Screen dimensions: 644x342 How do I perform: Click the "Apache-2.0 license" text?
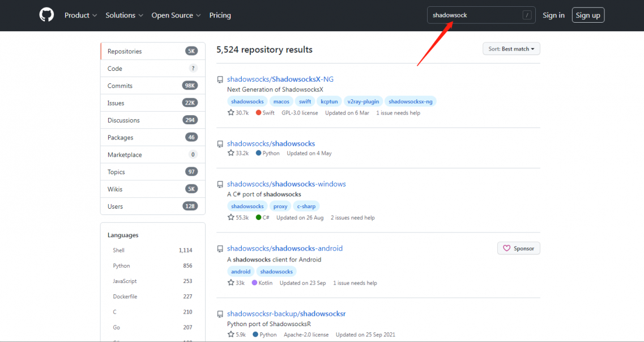(x=306, y=335)
